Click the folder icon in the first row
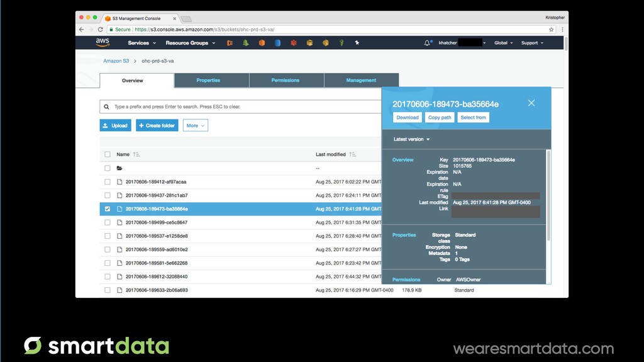The width and height of the screenshot is (644, 362). [119, 168]
